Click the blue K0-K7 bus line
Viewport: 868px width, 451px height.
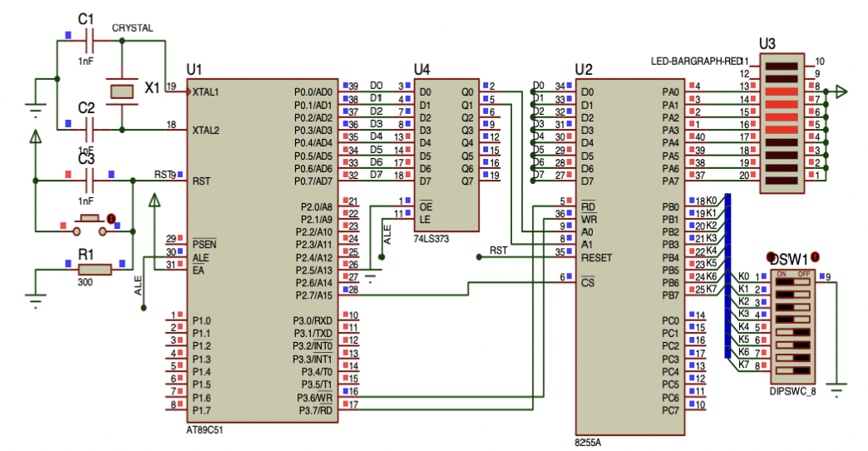point(727,276)
